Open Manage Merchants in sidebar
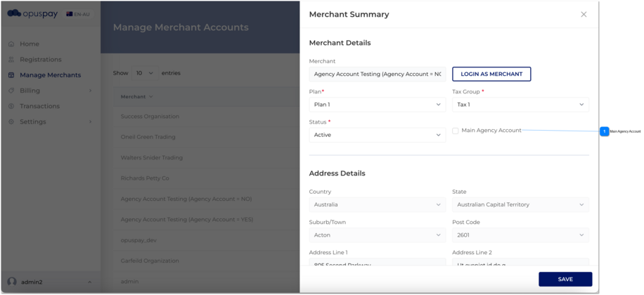This screenshot has height=295, width=644. click(50, 75)
